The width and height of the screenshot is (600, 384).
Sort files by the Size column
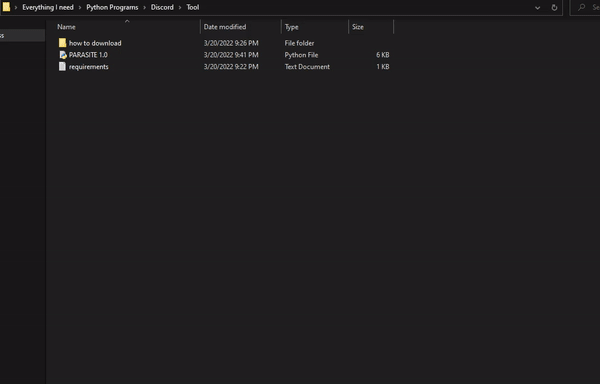pyautogui.click(x=358, y=27)
